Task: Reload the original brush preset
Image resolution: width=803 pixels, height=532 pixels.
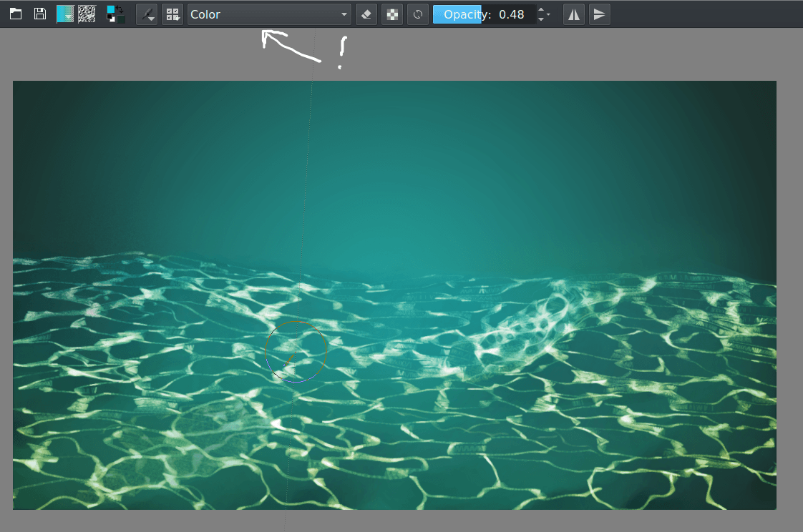Action: tap(417, 14)
